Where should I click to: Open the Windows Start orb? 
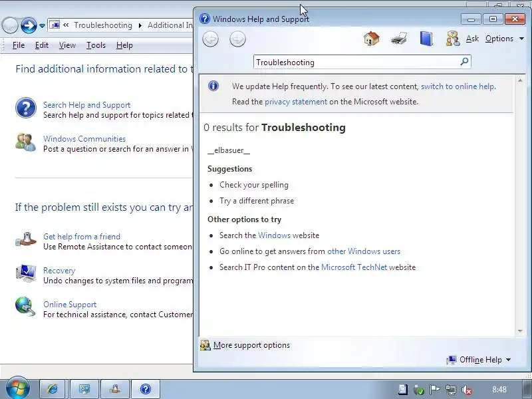click(18, 388)
